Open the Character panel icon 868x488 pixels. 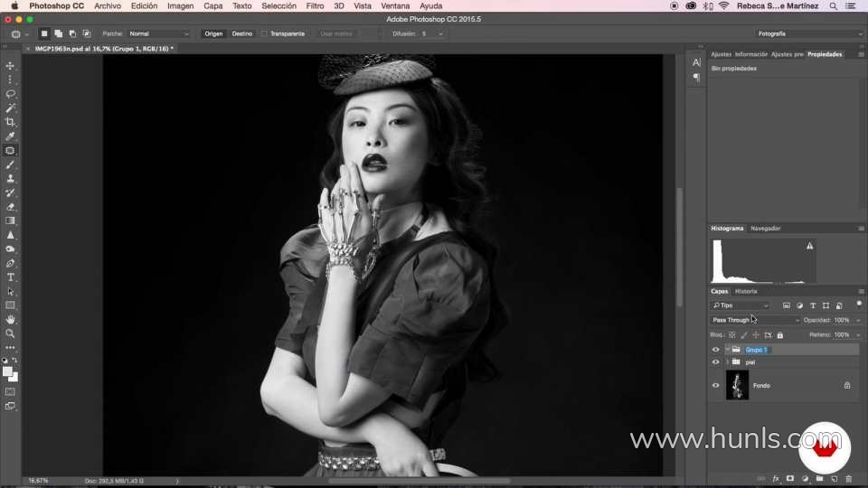click(696, 62)
